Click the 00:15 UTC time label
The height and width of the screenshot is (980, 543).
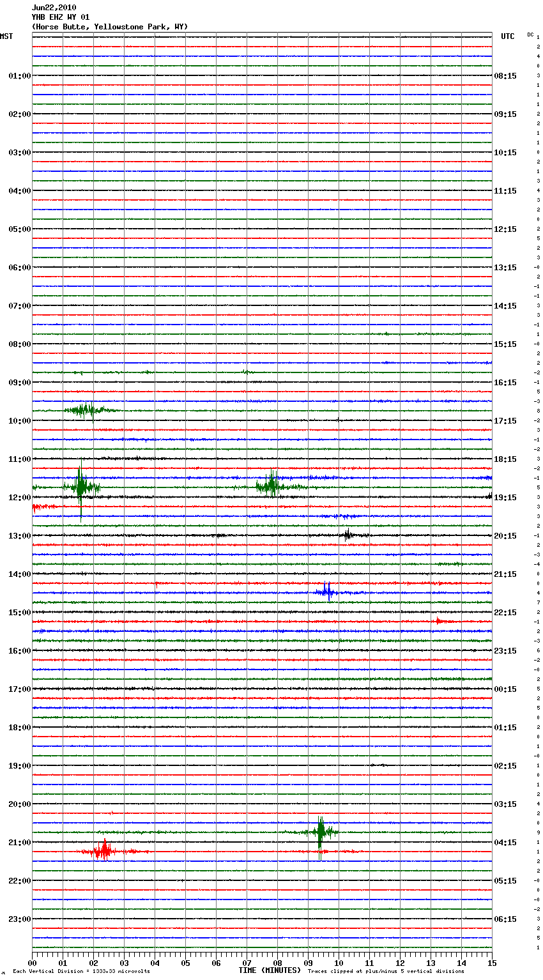pyautogui.click(x=505, y=689)
